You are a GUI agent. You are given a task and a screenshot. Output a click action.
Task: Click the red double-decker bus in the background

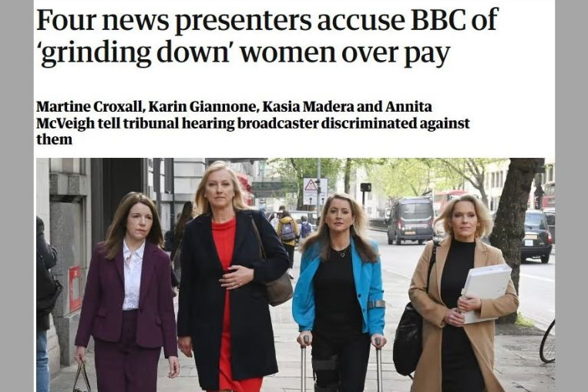pyautogui.click(x=450, y=198)
